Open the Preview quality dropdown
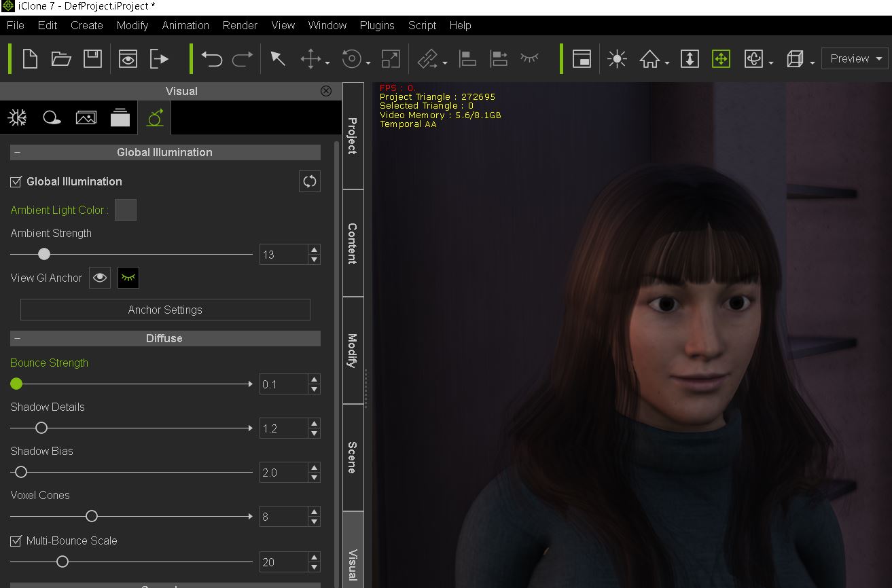 (855, 58)
